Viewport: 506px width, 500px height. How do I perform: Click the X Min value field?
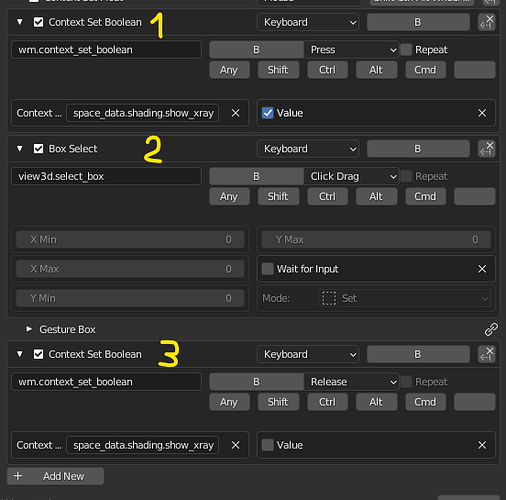point(130,240)
